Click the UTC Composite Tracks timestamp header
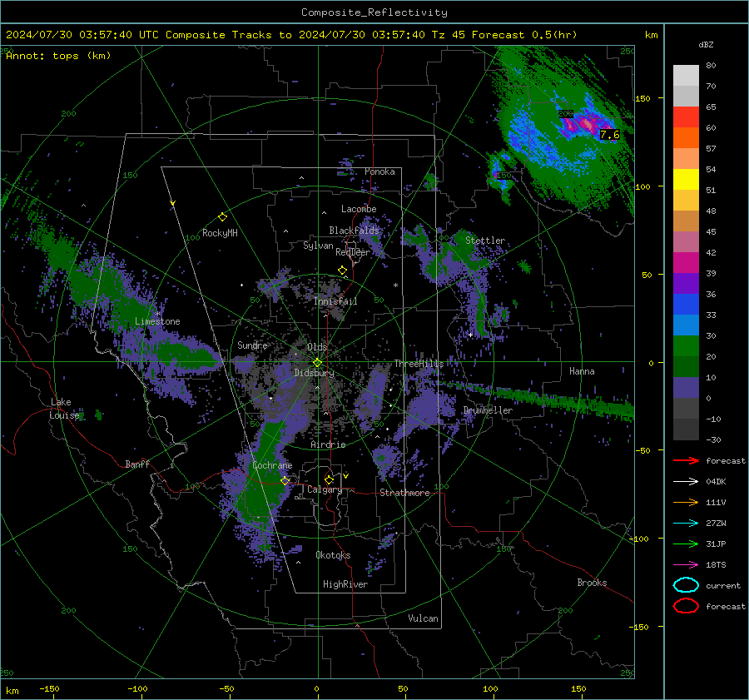 (x=291, y=35)
